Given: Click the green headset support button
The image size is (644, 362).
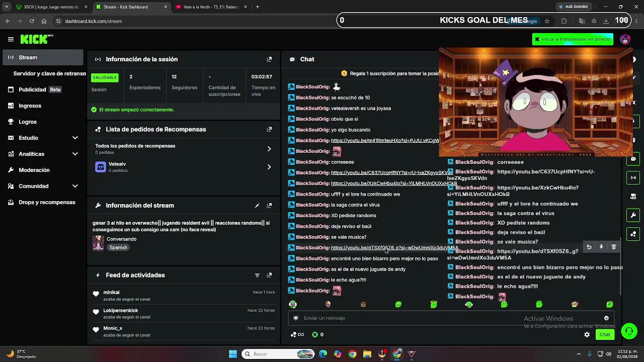Looking at the screenshot, I should (x=629, y=331).
